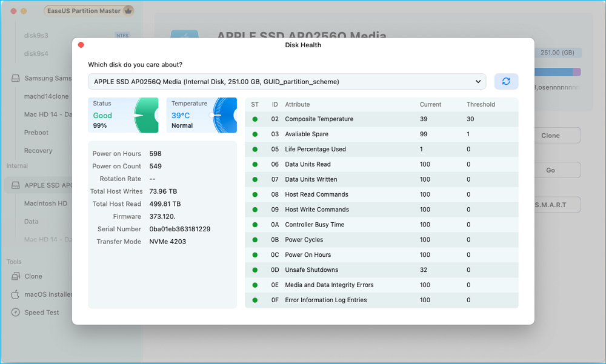Select Recovery volume in sidebar
606x364 pixels.
(38, 151)
